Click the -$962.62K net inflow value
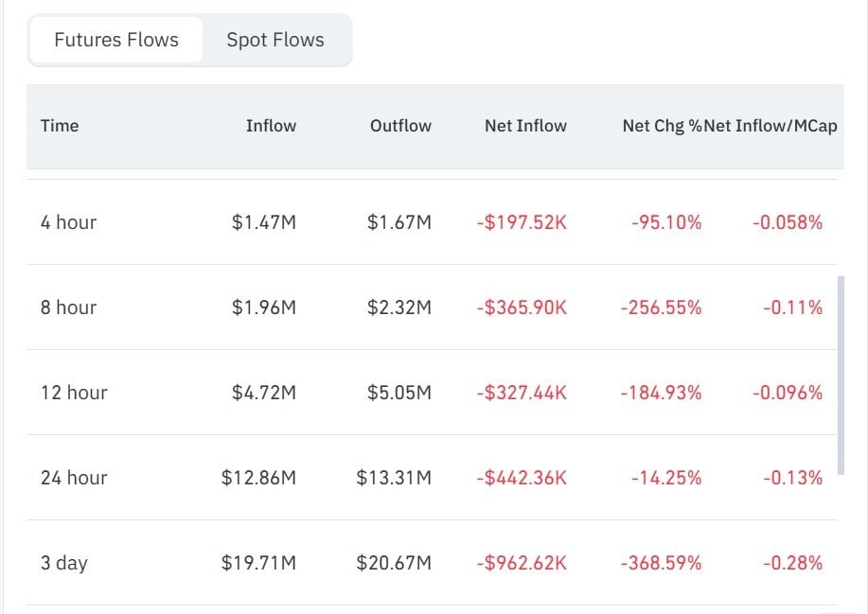Image resolution: width=868 pixels, height=614 pixels. click(x=522, y=563)
